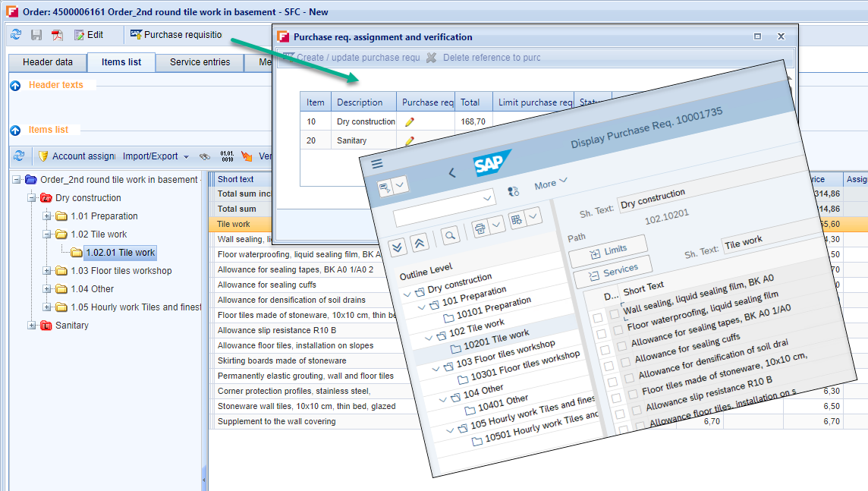Click the Purchase requisition toolbar button

[176, 35]
